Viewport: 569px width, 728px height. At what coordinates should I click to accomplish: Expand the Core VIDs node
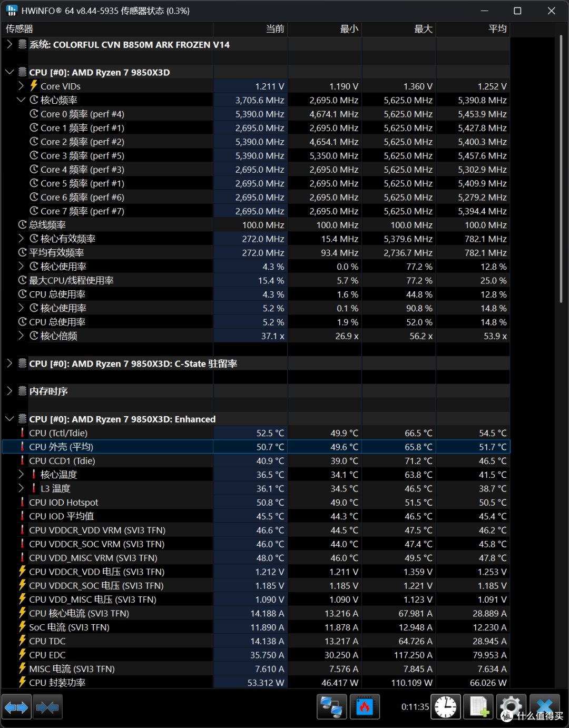pos(21,86)
